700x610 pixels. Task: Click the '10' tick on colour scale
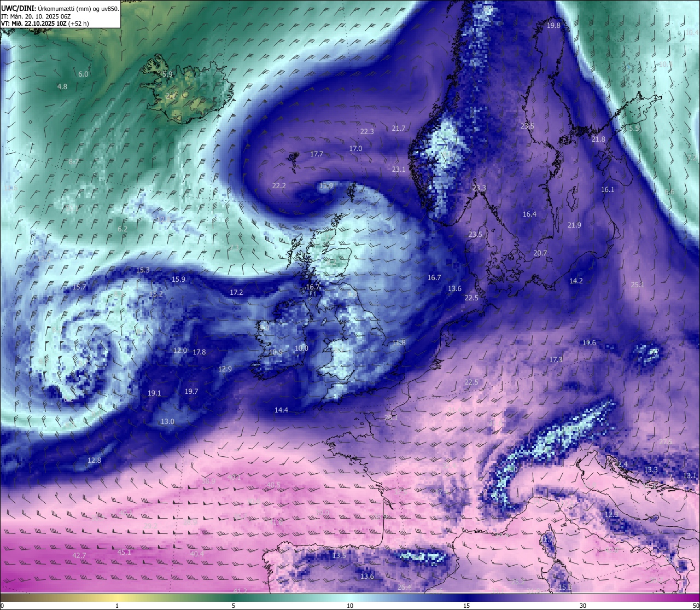[350, 606]
